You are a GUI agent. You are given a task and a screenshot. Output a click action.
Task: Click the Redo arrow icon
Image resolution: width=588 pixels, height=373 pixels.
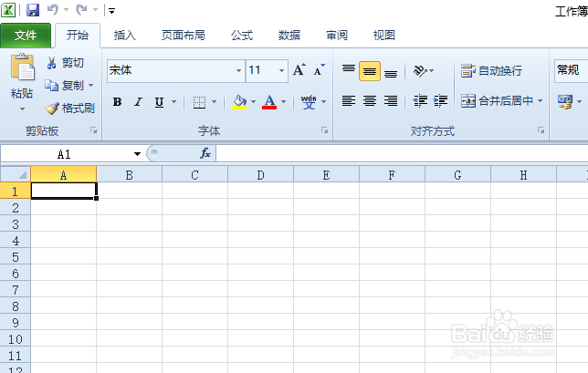tap(81, 10)
